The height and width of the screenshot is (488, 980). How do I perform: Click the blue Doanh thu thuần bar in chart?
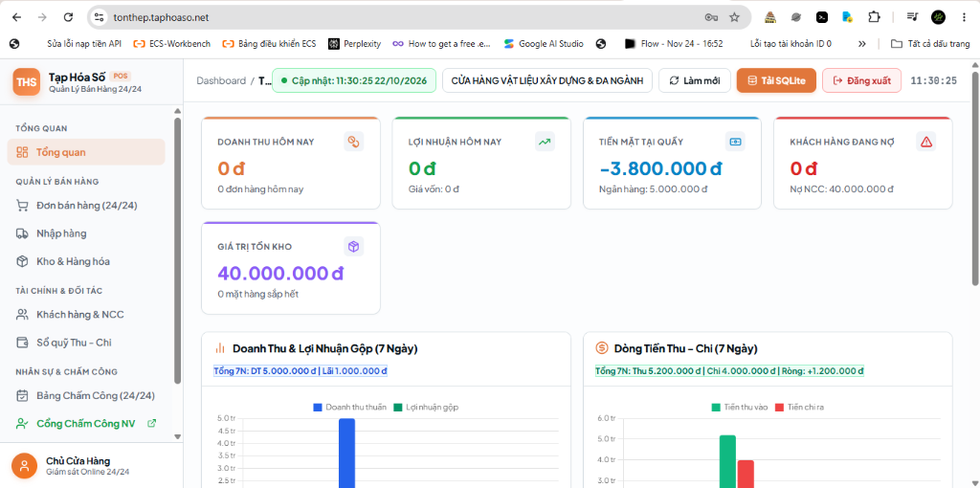coord(346,453)
